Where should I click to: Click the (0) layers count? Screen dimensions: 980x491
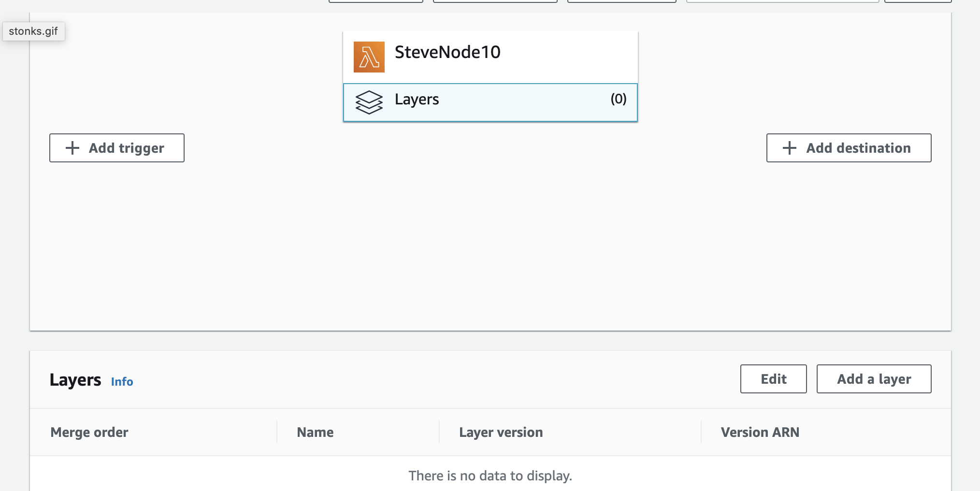click(x=618, y=99)
